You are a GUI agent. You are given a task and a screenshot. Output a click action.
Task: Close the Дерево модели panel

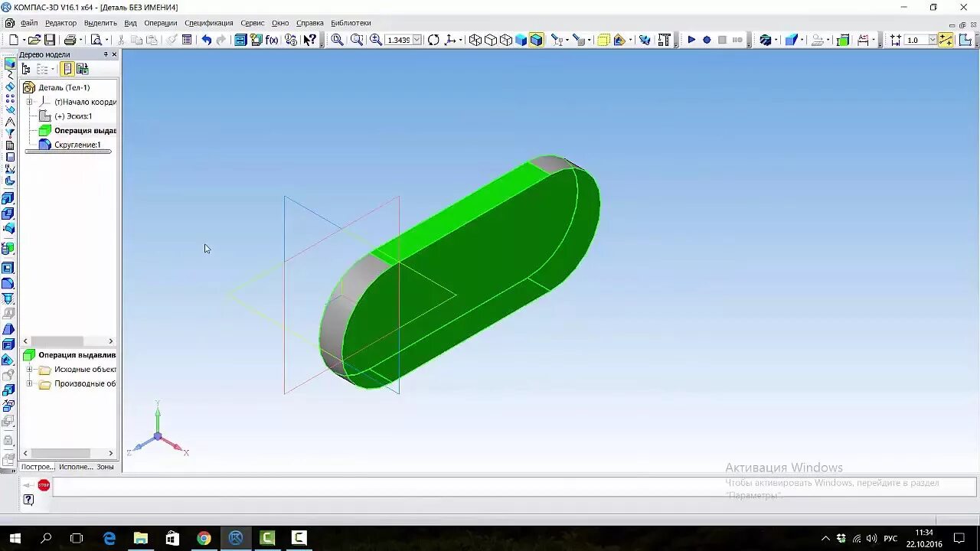[115, 54]
